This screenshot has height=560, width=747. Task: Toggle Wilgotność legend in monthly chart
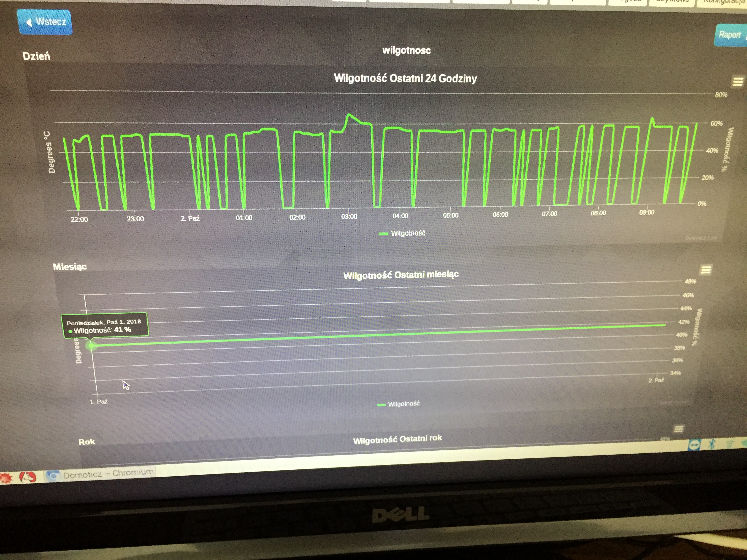pyautogui.click(x=398, y=404)
